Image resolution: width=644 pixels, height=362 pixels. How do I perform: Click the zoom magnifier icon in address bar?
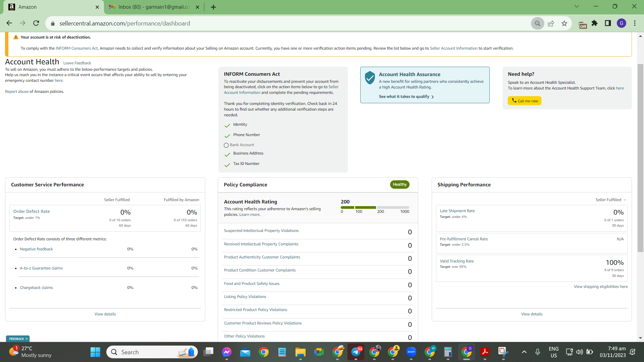tap(537, 23)
